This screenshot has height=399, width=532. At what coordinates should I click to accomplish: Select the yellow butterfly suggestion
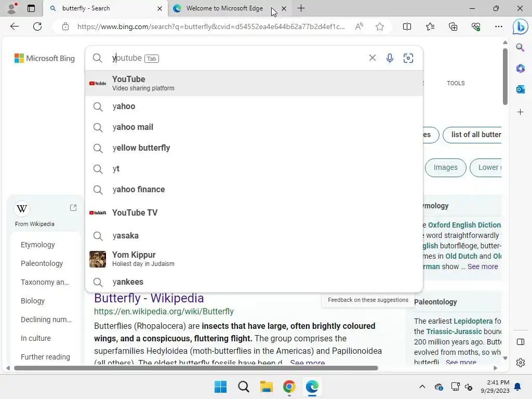point(254,148)
